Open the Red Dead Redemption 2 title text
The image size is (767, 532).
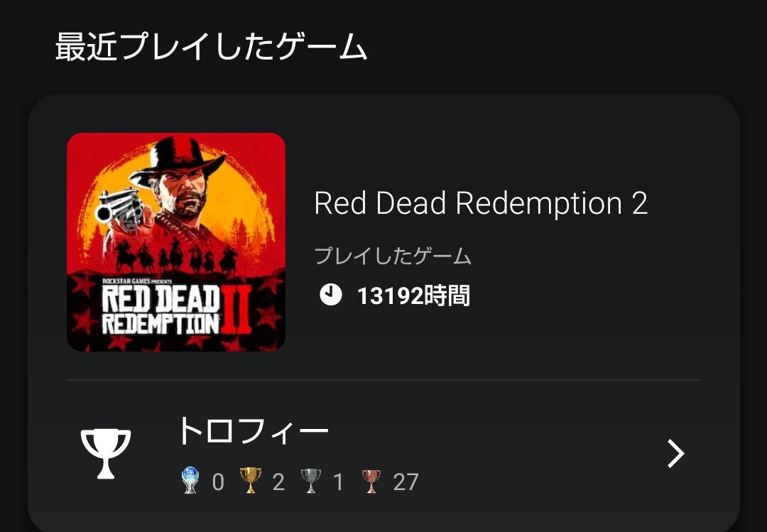(481, 204)
